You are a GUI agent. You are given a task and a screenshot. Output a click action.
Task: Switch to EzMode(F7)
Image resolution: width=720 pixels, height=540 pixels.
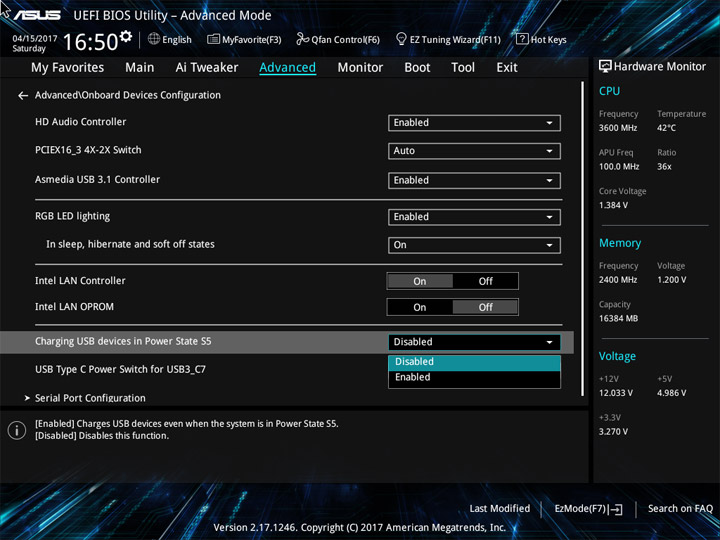pos(588,509)
